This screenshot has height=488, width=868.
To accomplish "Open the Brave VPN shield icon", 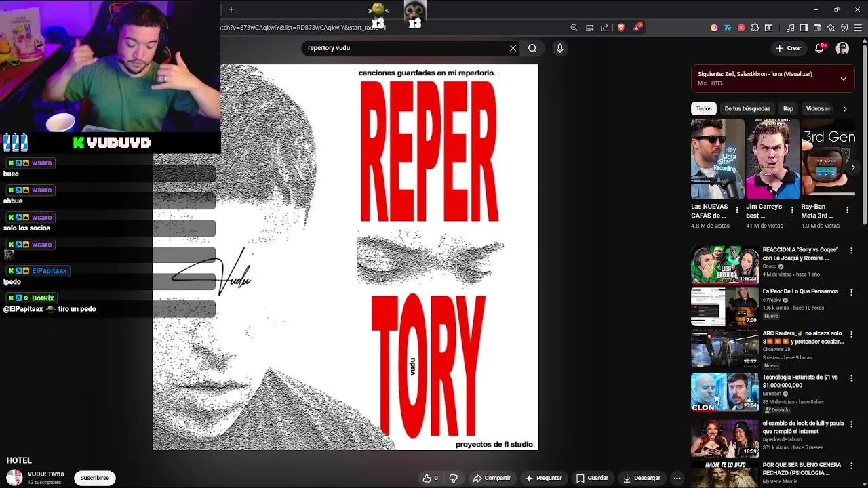I will (x=844, y=28).
